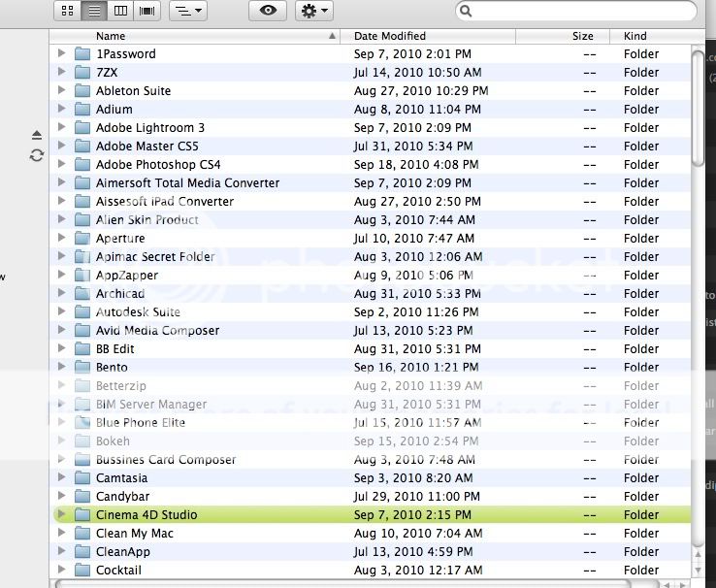Select the Blue Phone Elite folder icon
Image resolution: width=716 pixels, height=588 pixels.
pos(82,422)
